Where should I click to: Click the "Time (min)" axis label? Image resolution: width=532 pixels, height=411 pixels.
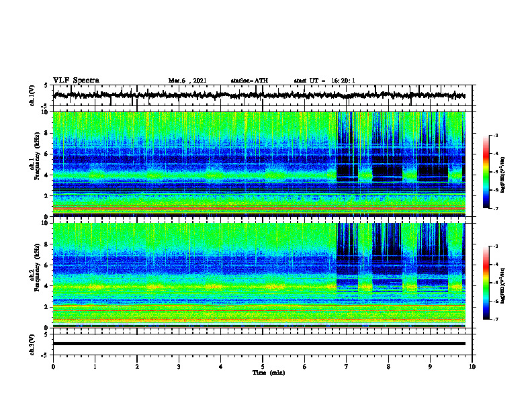[269, 373]
